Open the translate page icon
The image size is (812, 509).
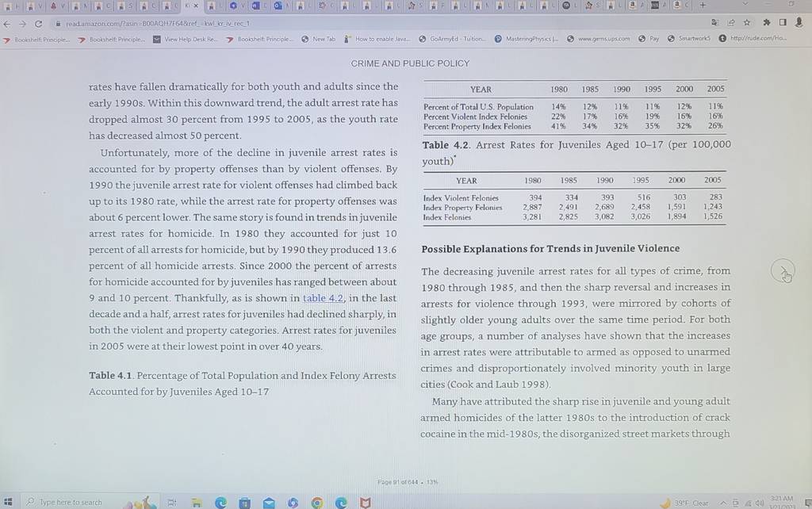click(714, 22)
